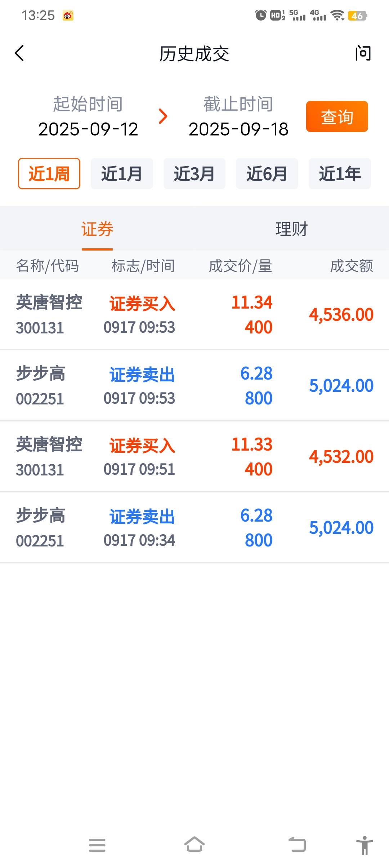This screenshot has width=389, height=868.
Task: Select the 近6月 range filter
Action: point(267,173)
